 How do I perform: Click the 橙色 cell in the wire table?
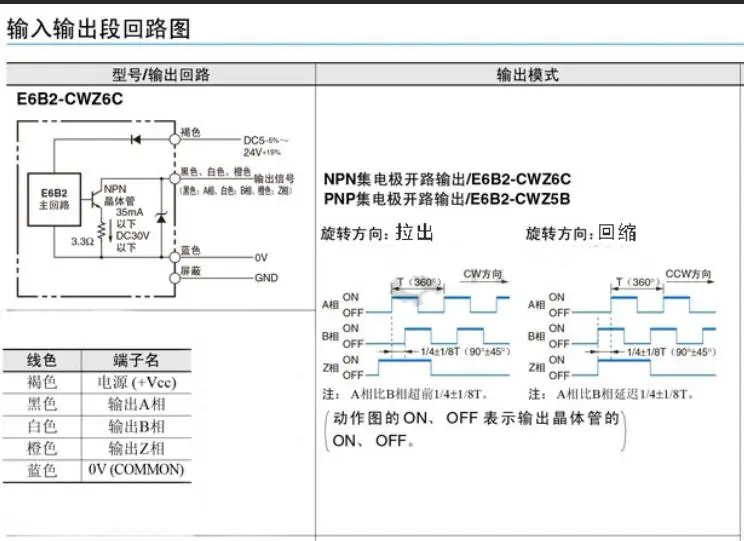[41, 448]
